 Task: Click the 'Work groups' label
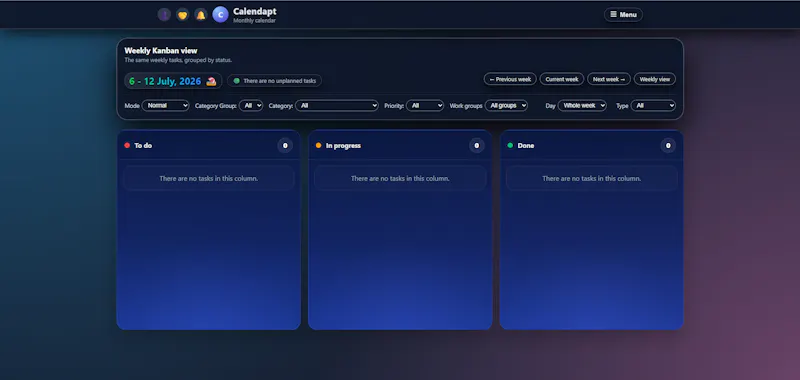(466, 106)
